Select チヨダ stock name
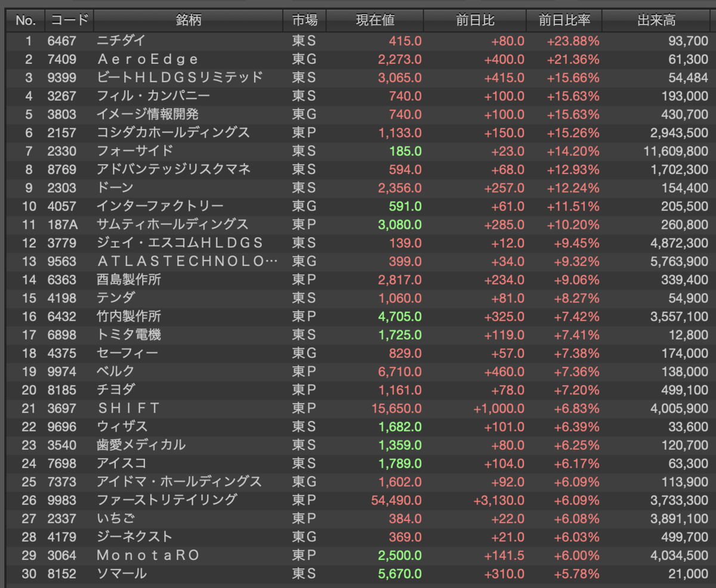The image size is (716, 588). (x=116, y=390)
